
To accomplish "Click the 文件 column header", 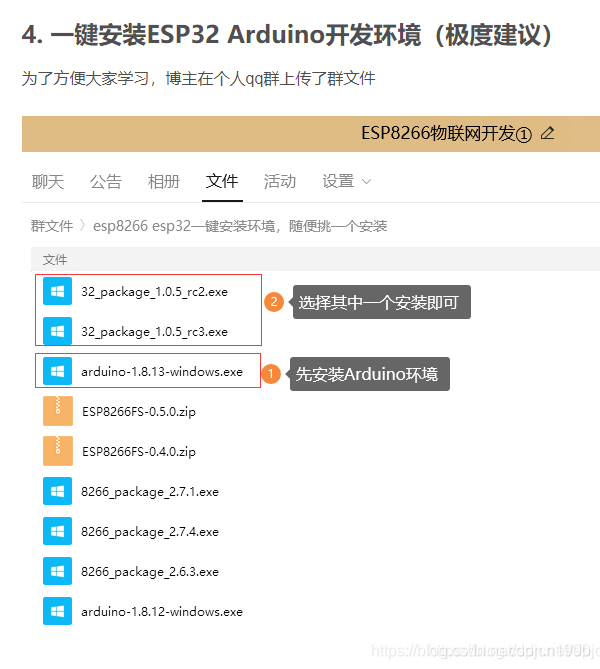I will 55,259.
